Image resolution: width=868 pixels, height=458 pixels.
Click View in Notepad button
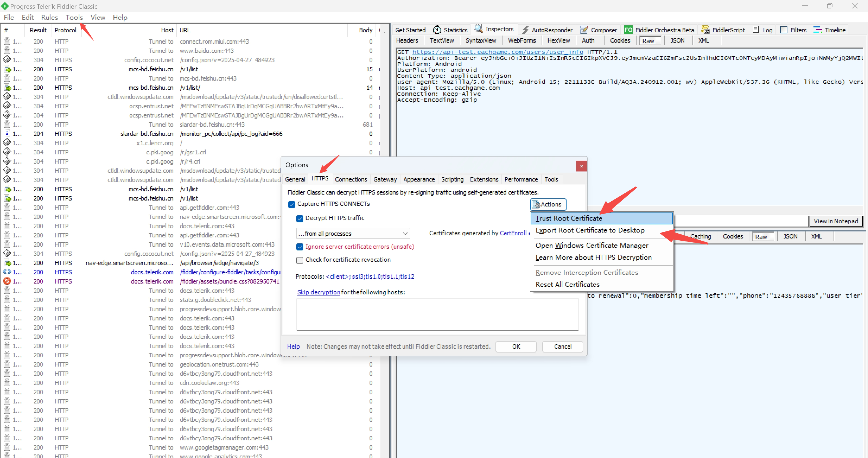click(x=835, y=221)
